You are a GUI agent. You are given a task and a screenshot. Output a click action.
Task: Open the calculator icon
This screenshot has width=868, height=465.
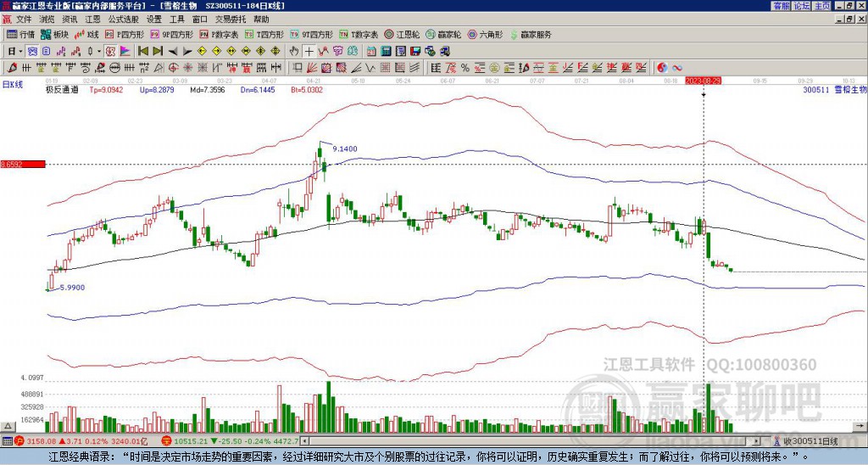[386, 52]
